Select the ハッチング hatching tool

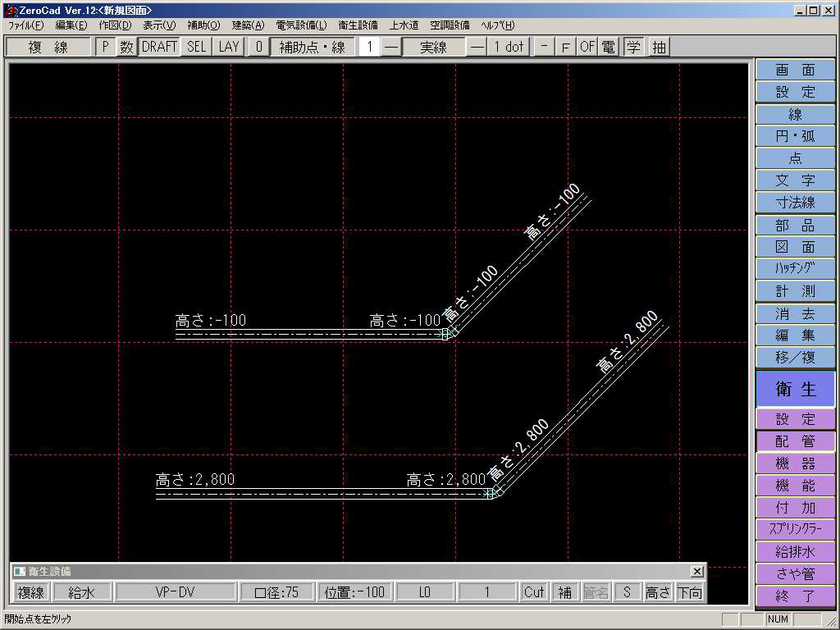[x=795, y=268]
